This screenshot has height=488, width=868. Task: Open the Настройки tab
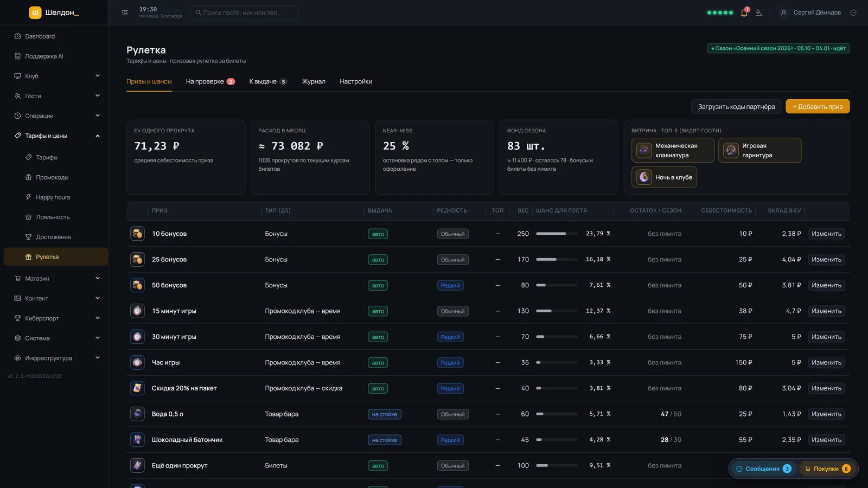[x=356, y=82]
